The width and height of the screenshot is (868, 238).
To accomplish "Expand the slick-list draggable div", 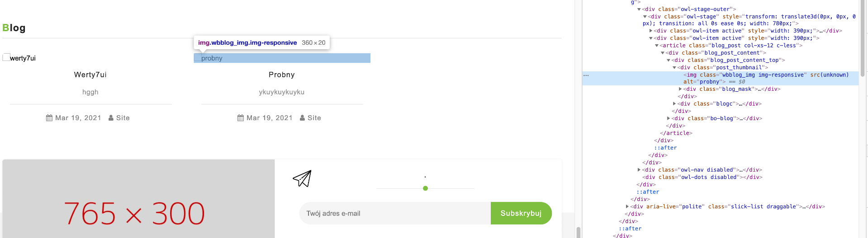I will point(627,206).
